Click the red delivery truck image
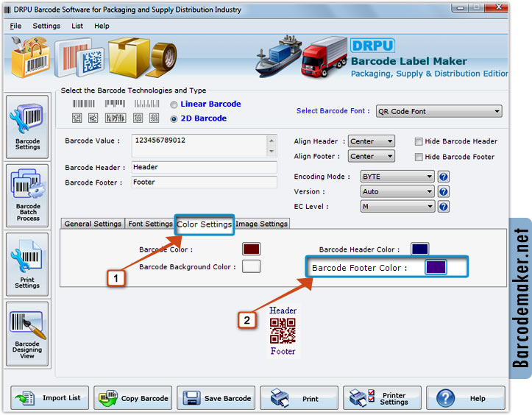This screenshot has width=532, height=415. click(x=325, y=57)
